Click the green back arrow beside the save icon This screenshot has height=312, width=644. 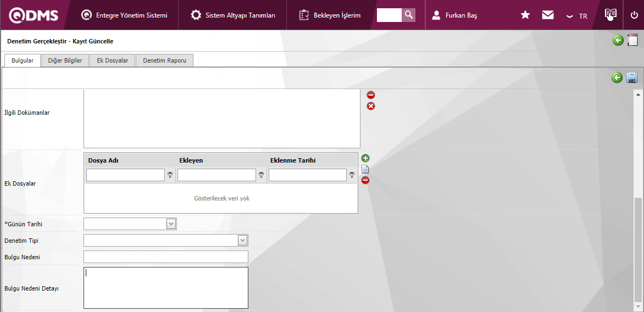(x=617, y=77)
